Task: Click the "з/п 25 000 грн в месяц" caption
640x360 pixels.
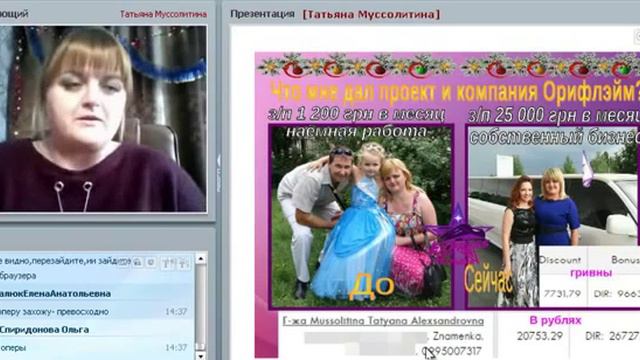Action: (x=554, y=115)
